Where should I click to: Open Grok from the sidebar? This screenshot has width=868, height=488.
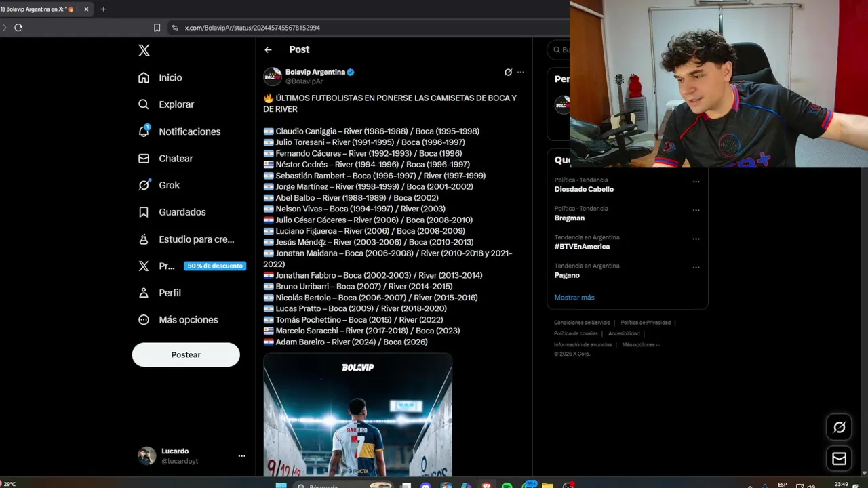159,185
